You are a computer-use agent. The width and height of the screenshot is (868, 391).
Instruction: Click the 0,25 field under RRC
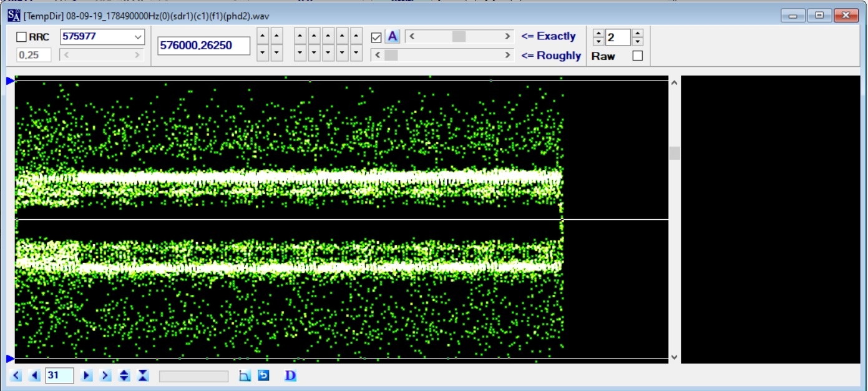[34, 55]
